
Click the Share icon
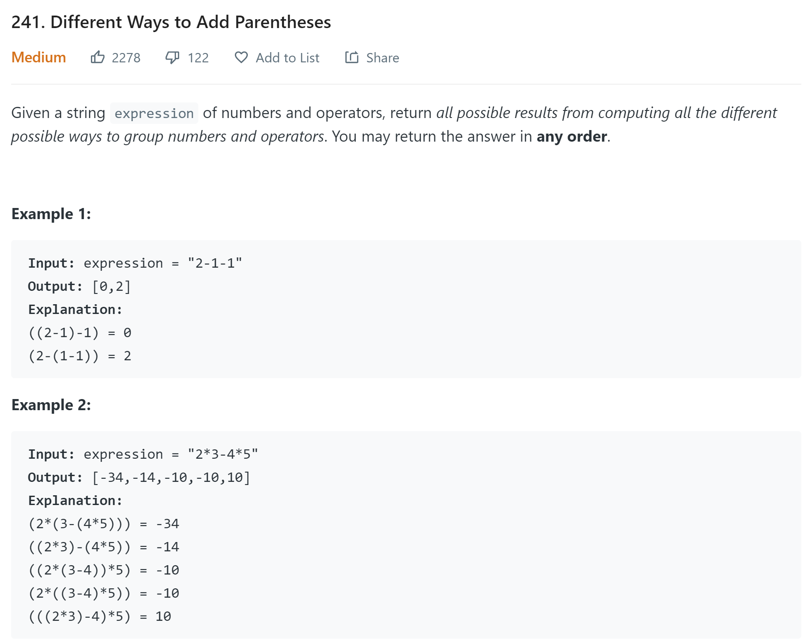click(352, 57)
